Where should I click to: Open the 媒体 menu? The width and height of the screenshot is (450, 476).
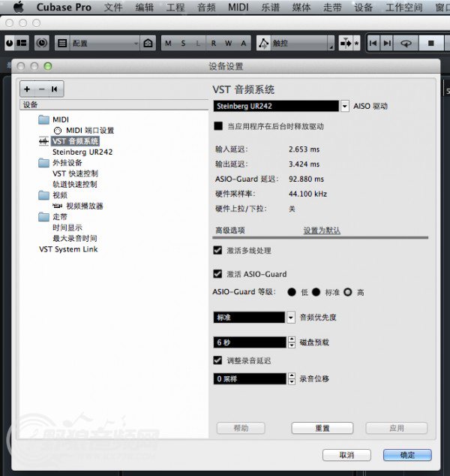(x=301, y=7)
